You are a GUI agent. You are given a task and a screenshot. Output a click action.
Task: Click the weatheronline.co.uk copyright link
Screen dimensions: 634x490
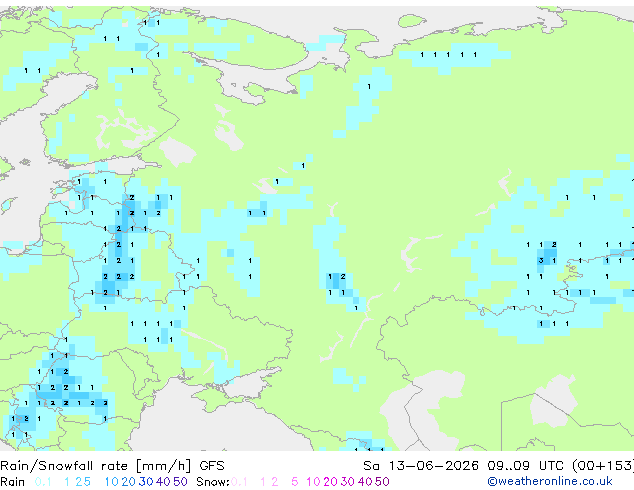click(550, 481)
